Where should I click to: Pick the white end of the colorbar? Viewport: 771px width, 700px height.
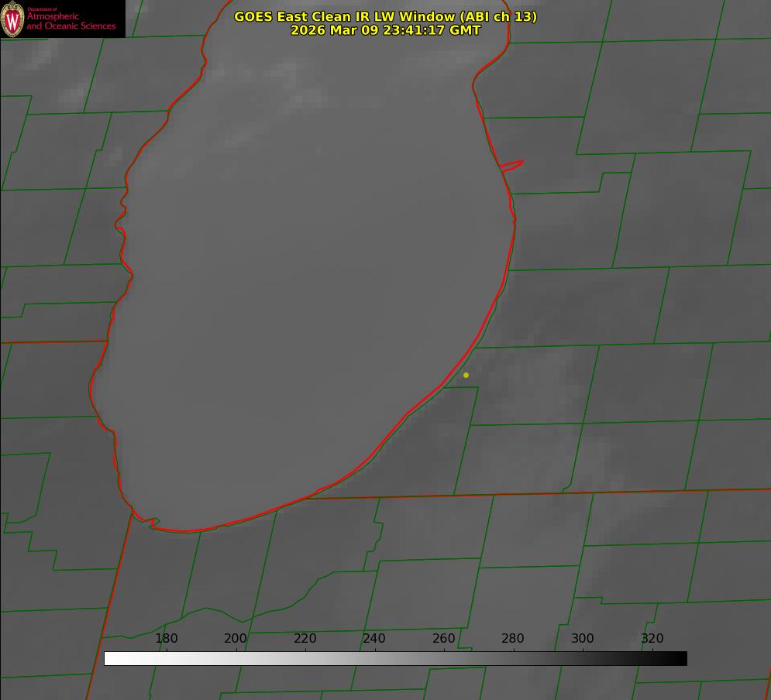[x=109, y=658]
